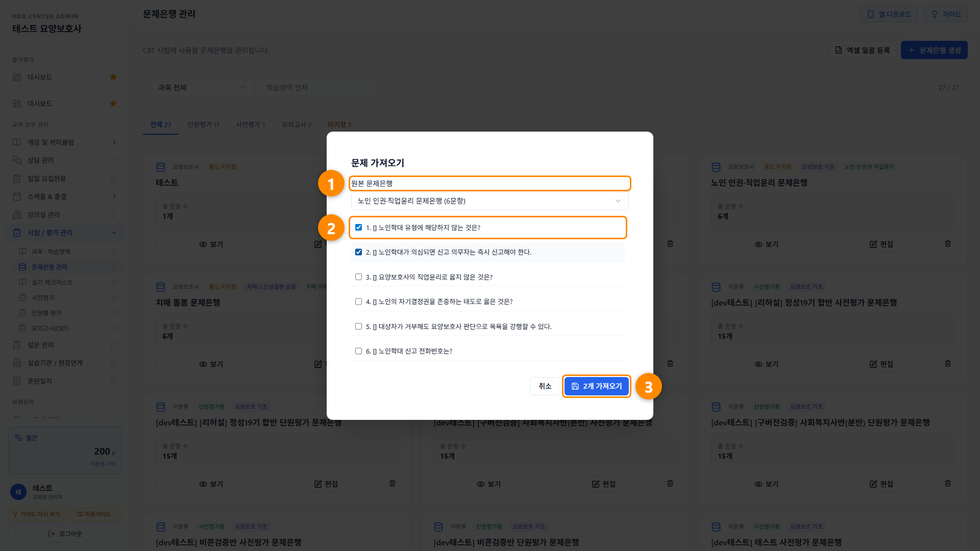Expand 스케줄 & 출결 menu
Screen dimensions: 980x551
(65, 196)
